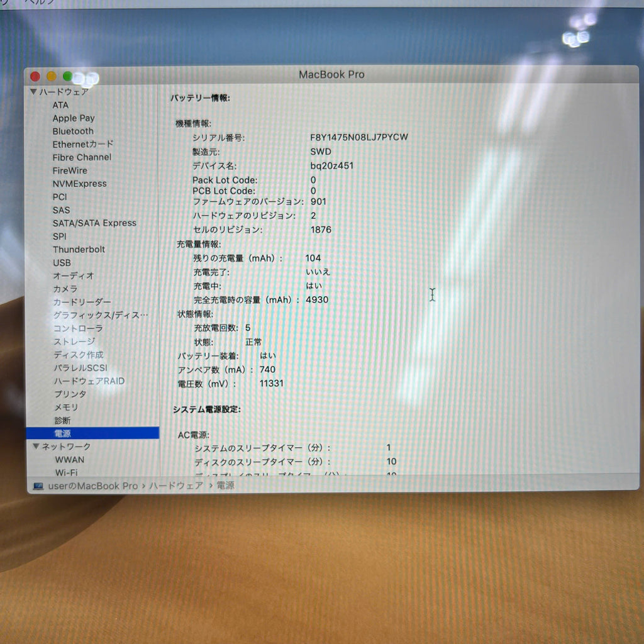Open Thunderbolt in the sidebar
The width and height of the screenshot is (644, 644).
click(79, 249)
